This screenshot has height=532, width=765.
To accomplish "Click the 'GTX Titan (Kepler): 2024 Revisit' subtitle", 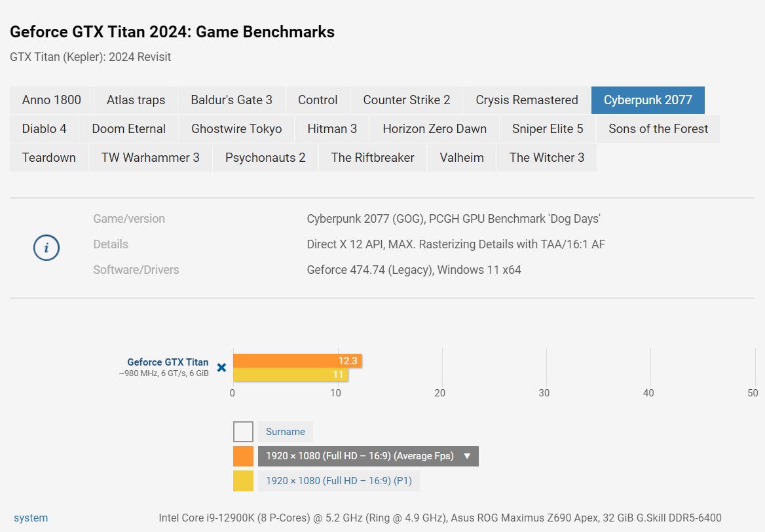I will (x=90, y=57).
